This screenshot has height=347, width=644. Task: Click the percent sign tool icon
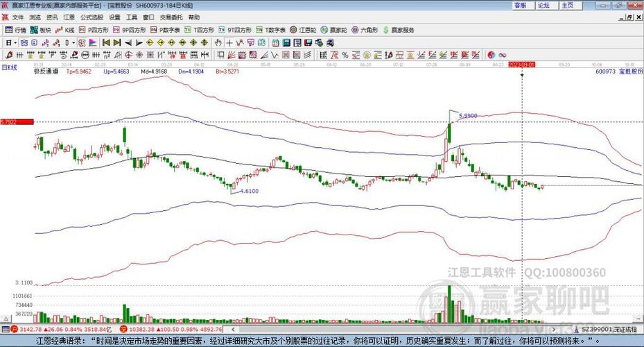pyautogui.click(x=345, y=55)
